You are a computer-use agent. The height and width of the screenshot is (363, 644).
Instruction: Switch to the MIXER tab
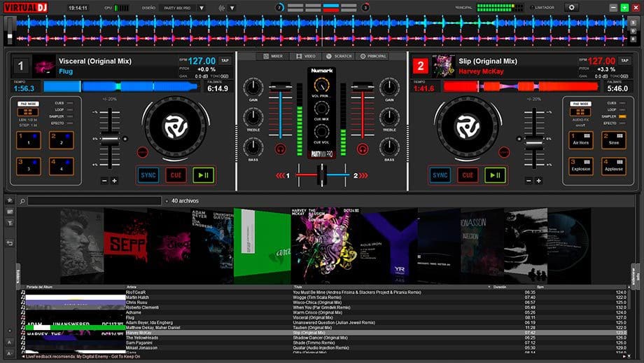pyautogui.click(x=273, y=56)
